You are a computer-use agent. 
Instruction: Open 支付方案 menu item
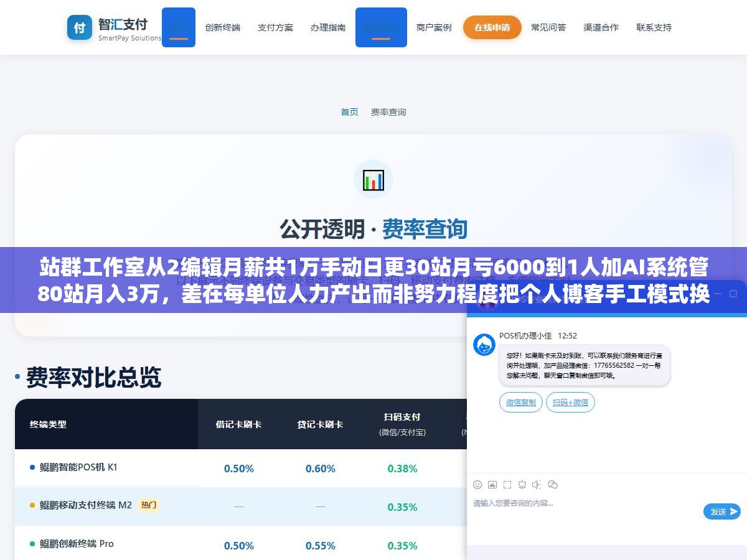[x=275, y=27]
